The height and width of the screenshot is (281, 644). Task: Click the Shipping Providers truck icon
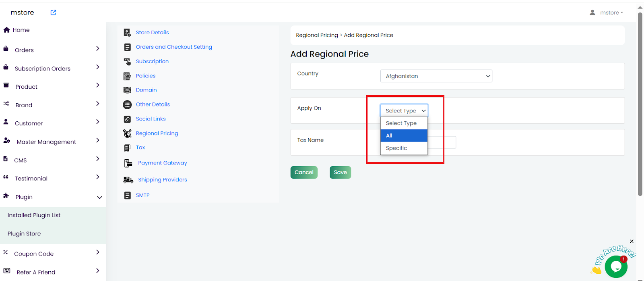pos(128,180)
